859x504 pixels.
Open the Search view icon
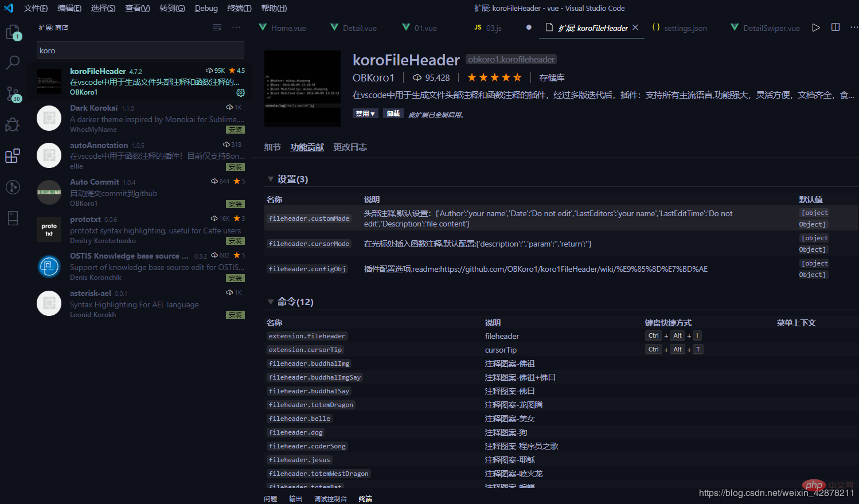click(x=13, y=62)
